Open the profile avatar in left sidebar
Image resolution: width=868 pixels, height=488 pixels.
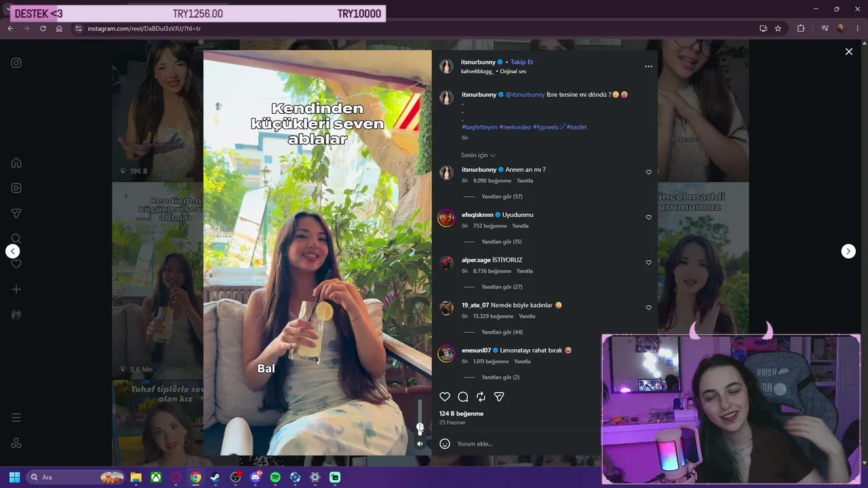(16, 314)
